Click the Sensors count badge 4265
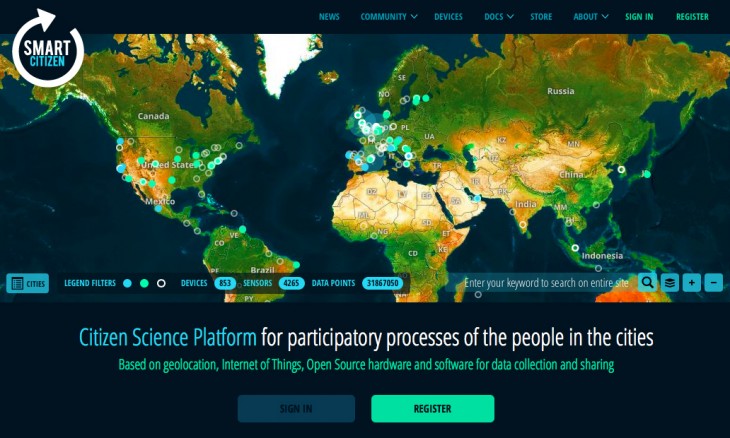This screenshot has width=730, height=438. click(x=291, y=284)
